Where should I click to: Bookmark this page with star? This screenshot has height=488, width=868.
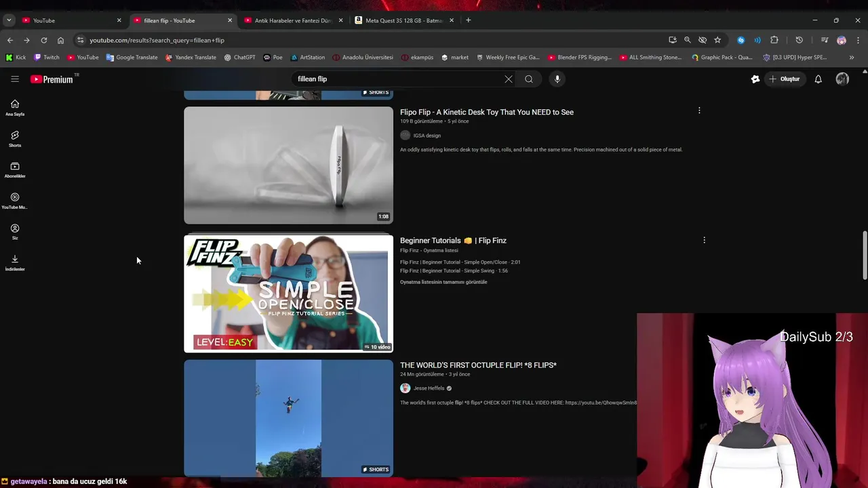tap(717, 40)
